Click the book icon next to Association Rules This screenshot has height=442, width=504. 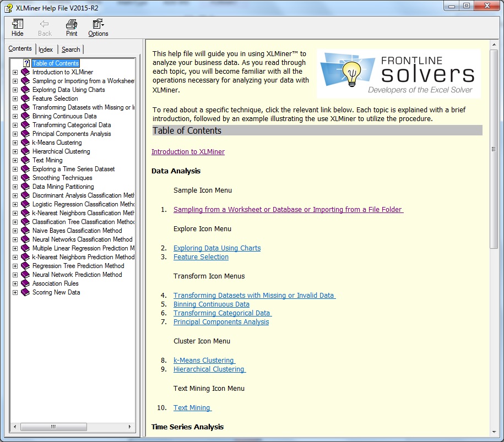point(25,283)
